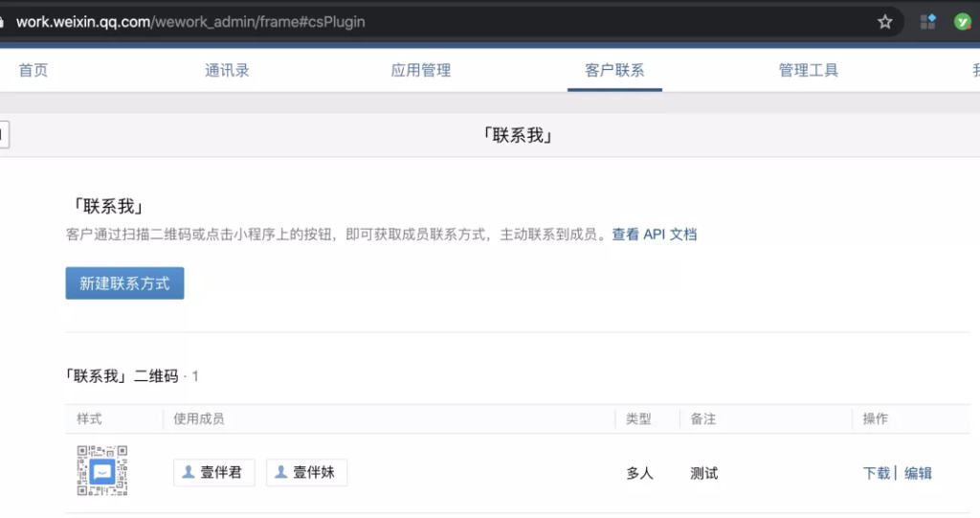Select the 客户联系 tab
Screen dimensions: 980x518
click(x=614, y=70)
